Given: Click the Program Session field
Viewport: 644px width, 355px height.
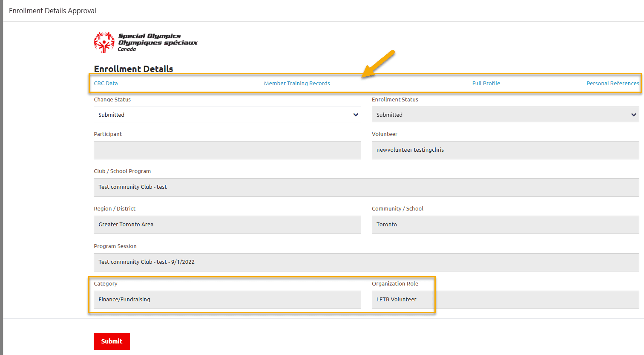Looking at the screenshot, I should [366, 262].
